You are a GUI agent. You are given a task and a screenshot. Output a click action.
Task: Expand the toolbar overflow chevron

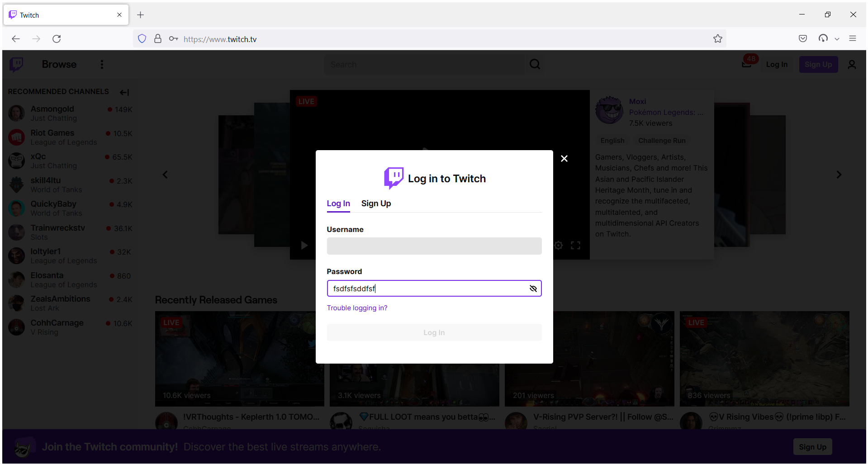837,39
